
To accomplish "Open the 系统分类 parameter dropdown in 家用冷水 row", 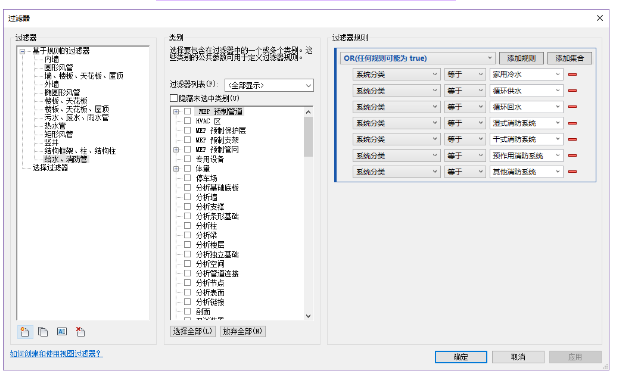I will tap(396, 74).
